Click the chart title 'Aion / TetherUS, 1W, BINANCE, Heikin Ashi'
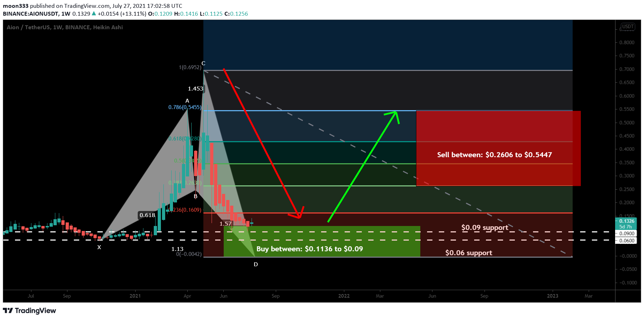 [65, 27]
